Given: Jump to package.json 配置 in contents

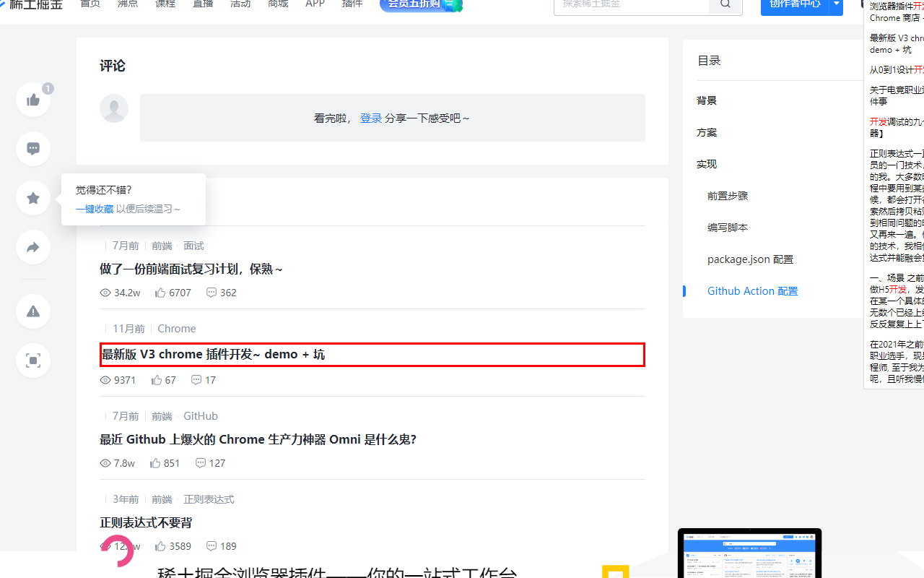Looking at the screenshot, I should (751, 259).
